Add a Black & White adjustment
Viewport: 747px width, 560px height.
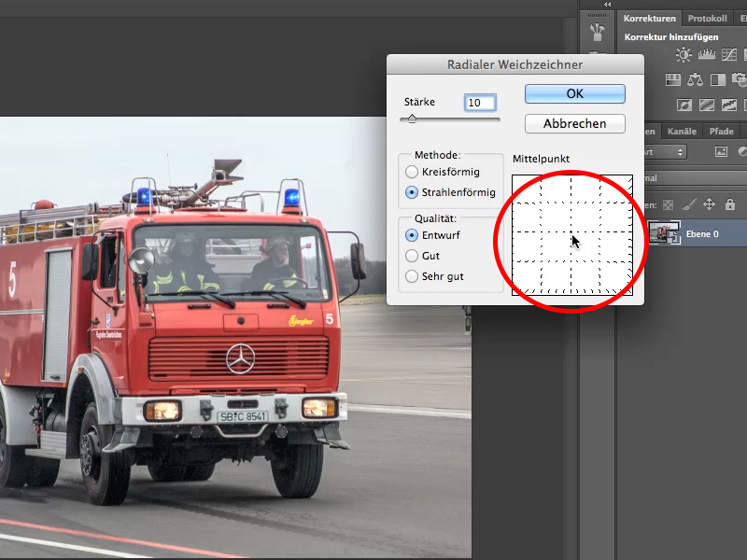[x=717, y=79]
